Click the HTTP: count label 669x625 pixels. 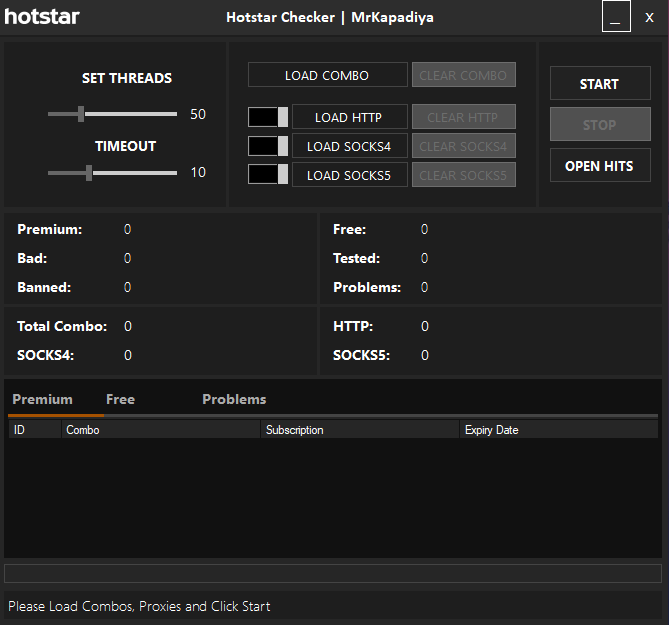[x=353, y=326]
